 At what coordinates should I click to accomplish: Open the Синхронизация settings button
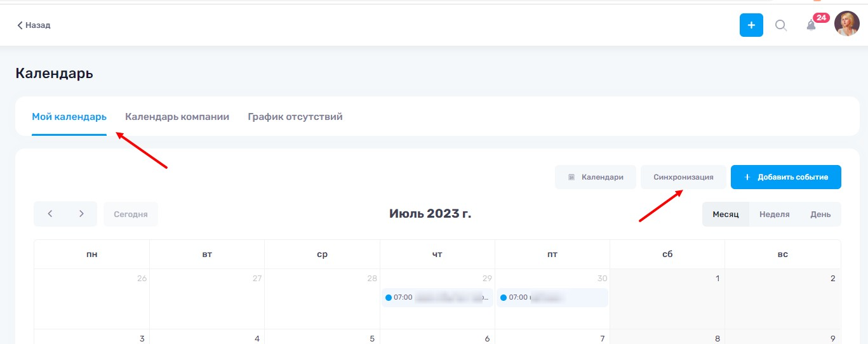(x=683, y=177)
